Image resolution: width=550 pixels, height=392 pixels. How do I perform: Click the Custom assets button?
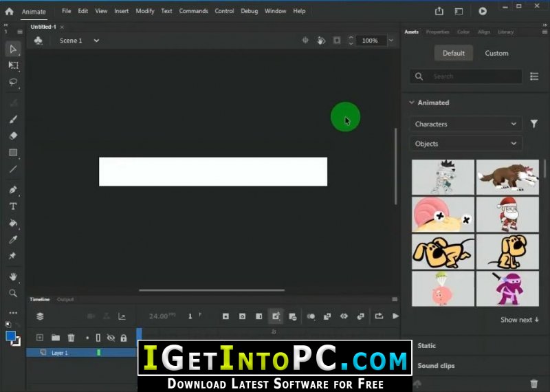coord(496,54)
